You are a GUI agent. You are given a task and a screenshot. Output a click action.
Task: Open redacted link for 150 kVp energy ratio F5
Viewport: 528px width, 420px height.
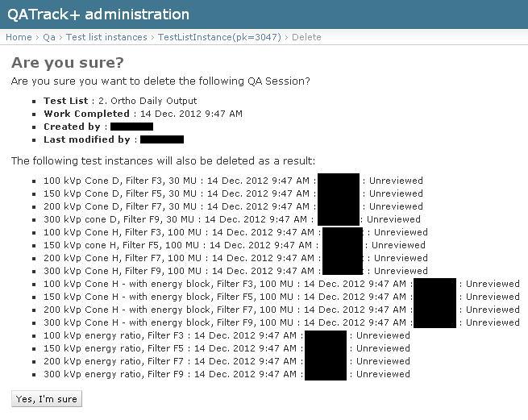pyautogui.click(x=326, y=348)
